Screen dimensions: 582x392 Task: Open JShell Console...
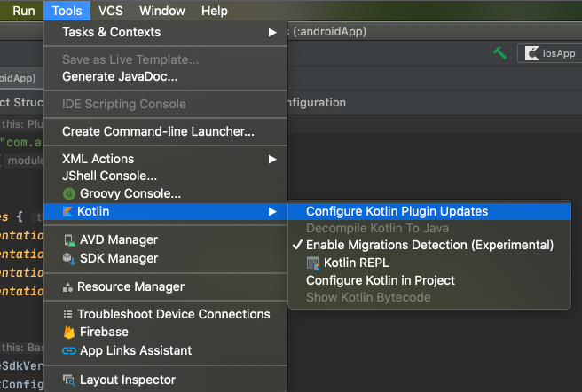(166, 176)
